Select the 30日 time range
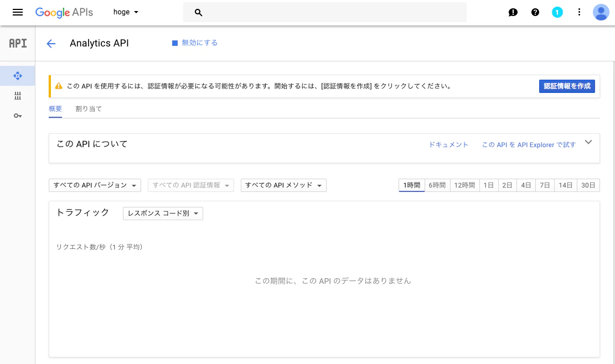 pyautogui.click(x=588, y=185)
